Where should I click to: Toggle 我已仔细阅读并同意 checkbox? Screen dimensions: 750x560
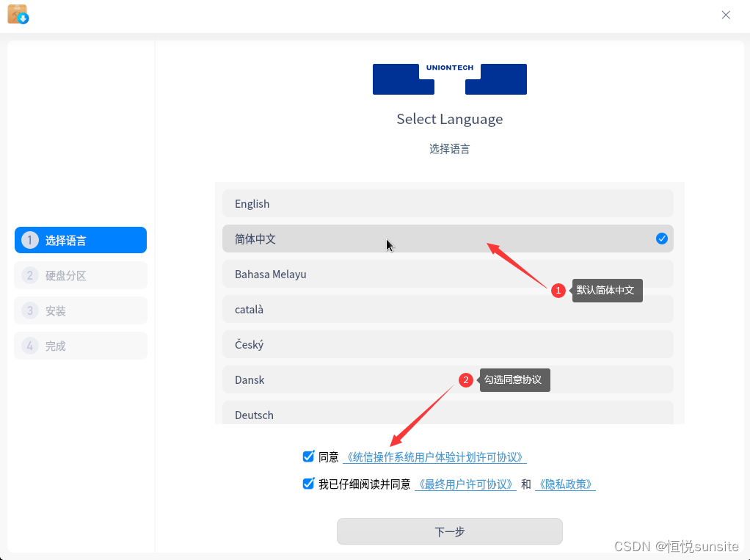308,484
